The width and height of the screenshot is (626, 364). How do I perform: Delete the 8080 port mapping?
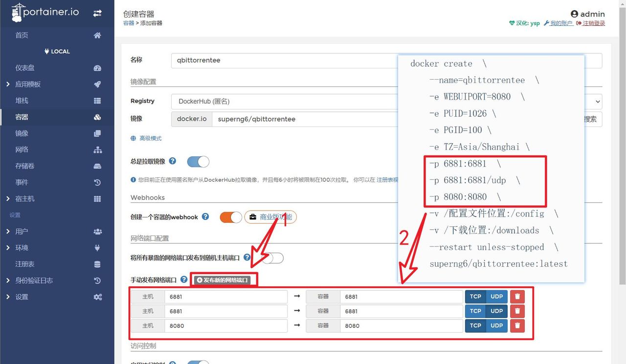(517, 326)
